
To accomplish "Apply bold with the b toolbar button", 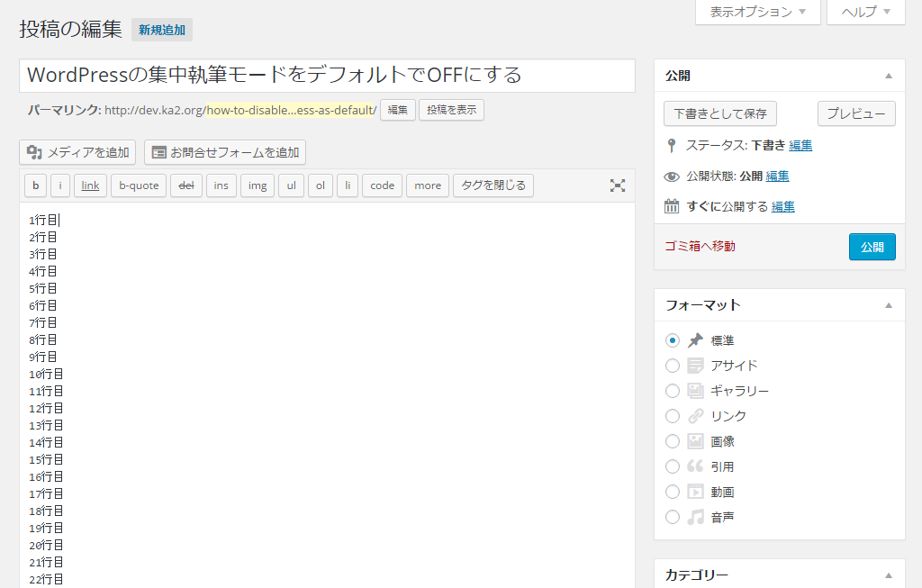I will pos(35,185).
